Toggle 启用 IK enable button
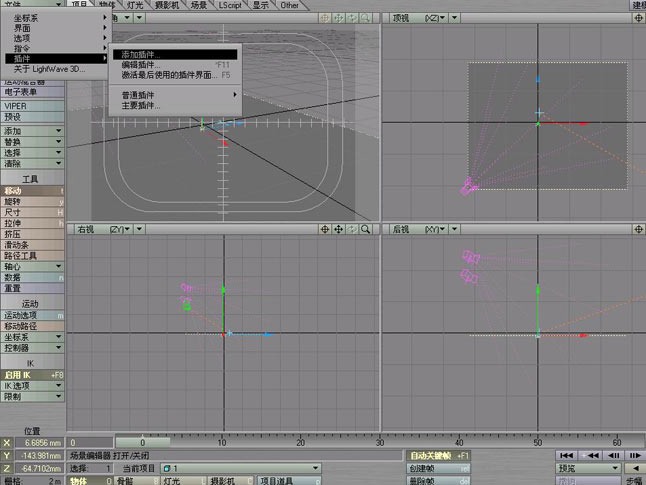 (x=33, y=375)
